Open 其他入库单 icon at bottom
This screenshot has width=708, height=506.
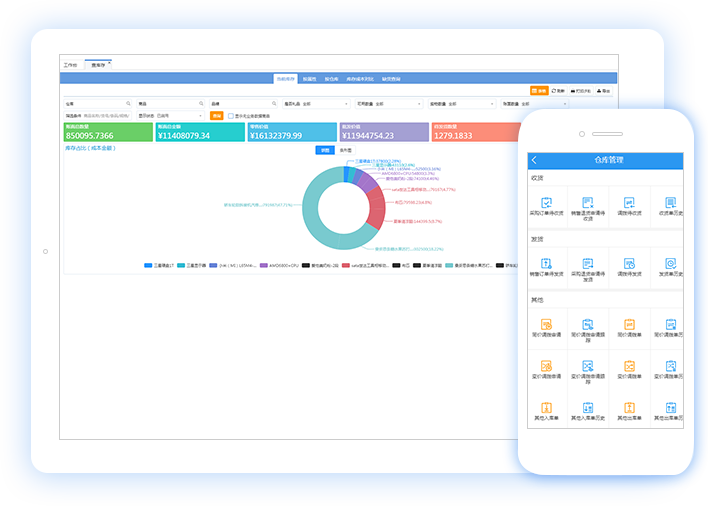tap(546, 409)
